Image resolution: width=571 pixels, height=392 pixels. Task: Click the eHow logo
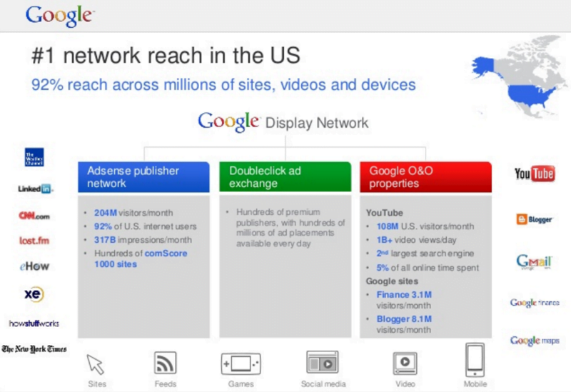pos(34,266)
